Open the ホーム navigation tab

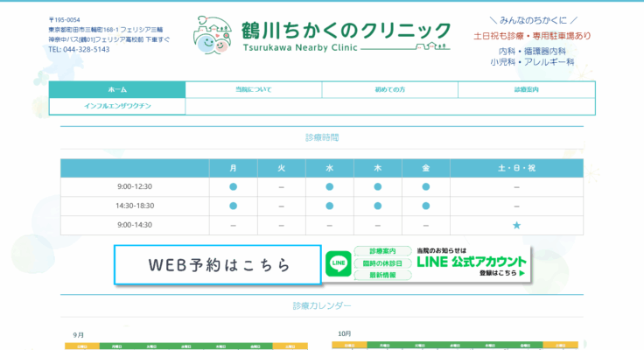[117, 89]
